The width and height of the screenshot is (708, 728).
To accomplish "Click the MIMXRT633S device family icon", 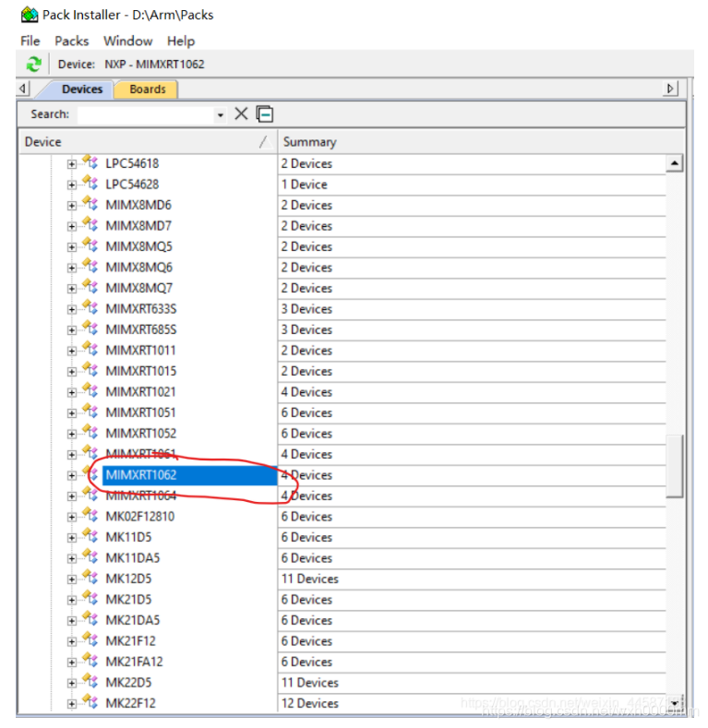I will click(x=90, y=308).
